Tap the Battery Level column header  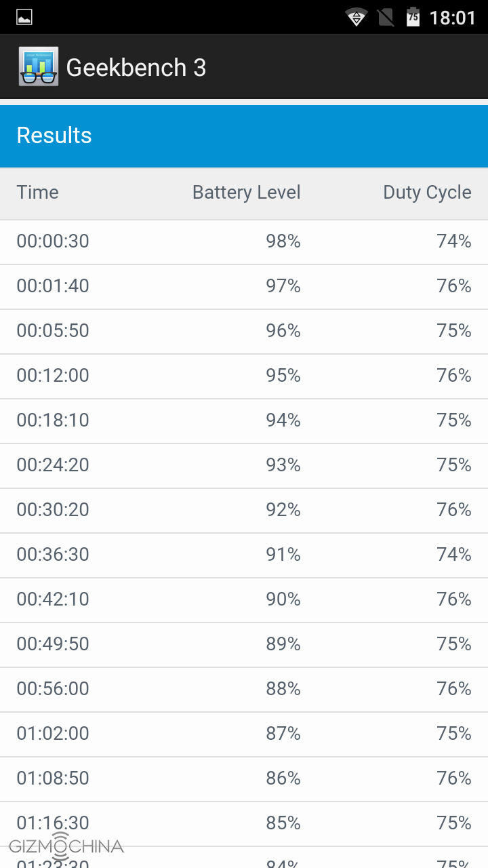(246, 193)
